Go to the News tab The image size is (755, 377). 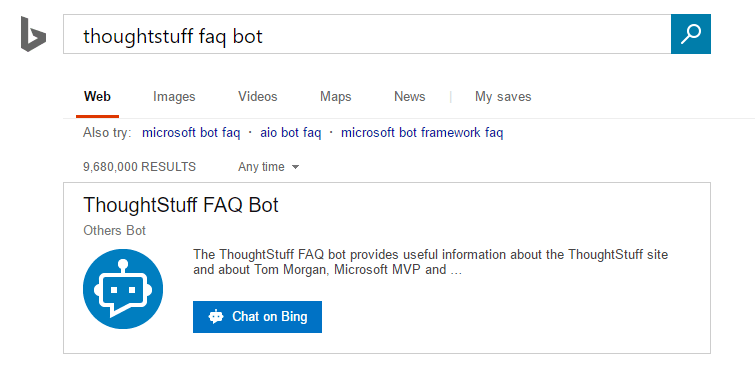click(x=409, y=97)
